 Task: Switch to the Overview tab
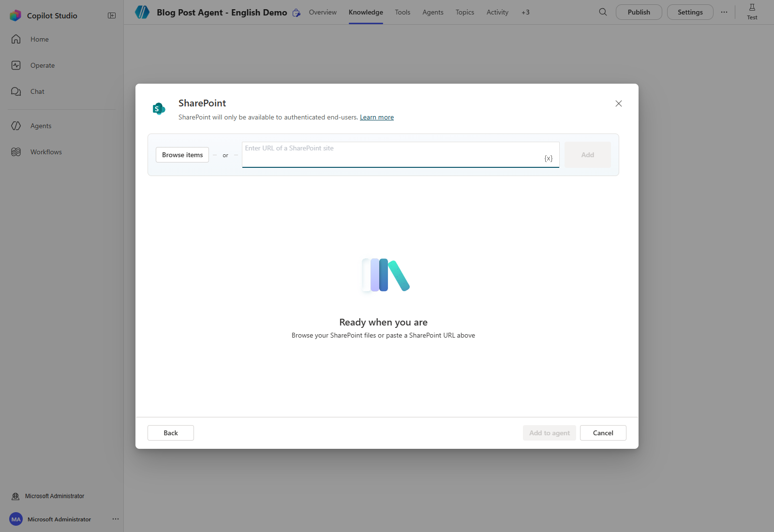323,12
